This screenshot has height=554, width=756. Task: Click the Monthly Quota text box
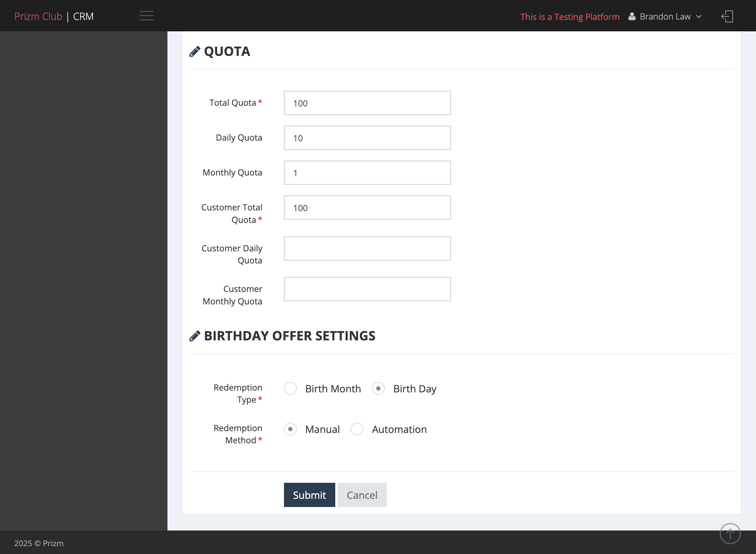pos(367,173)
